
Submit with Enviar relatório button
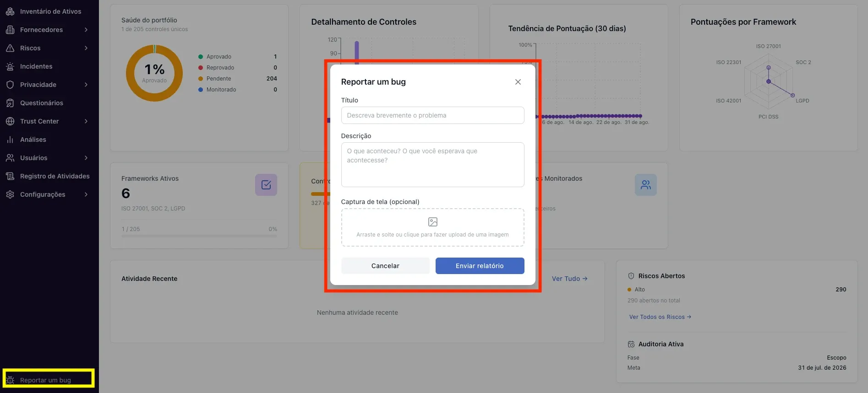(x=480, y=266)
